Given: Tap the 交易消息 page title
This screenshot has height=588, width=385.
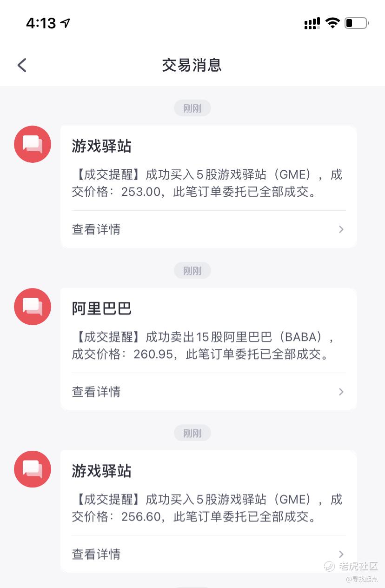Looking at the screenshot, I should pos(192,65).
